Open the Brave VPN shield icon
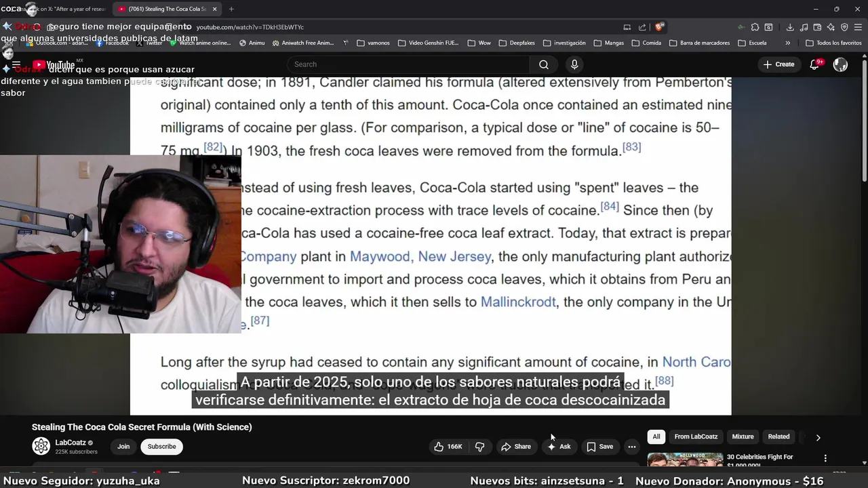Viewport: 868px width, 488px height. 844,27
